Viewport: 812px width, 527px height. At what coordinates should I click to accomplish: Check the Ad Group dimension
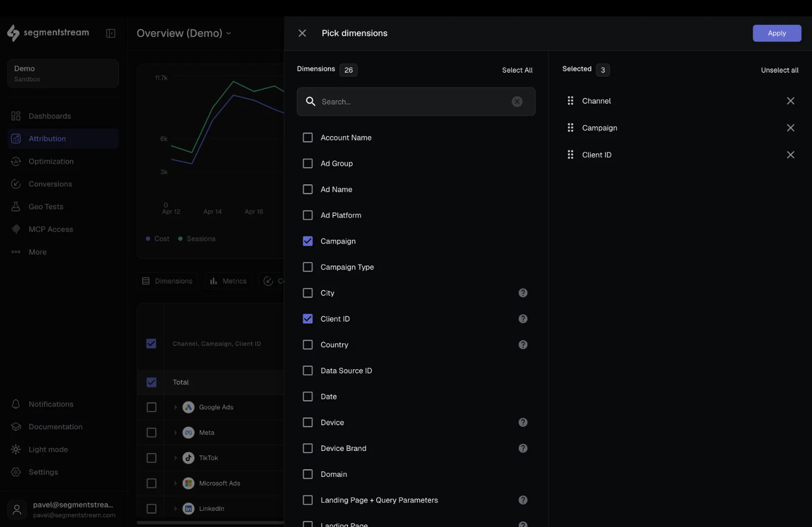tap(308, 163)
